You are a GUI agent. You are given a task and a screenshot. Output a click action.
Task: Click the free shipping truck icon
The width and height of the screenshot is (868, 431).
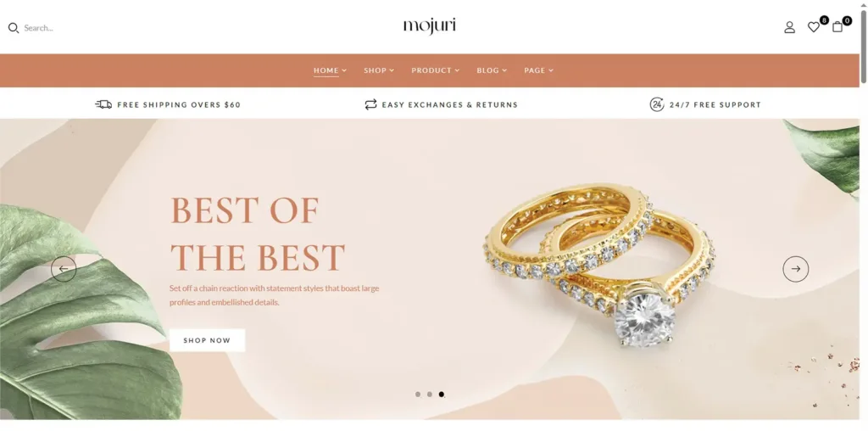[x=103, y=104]
